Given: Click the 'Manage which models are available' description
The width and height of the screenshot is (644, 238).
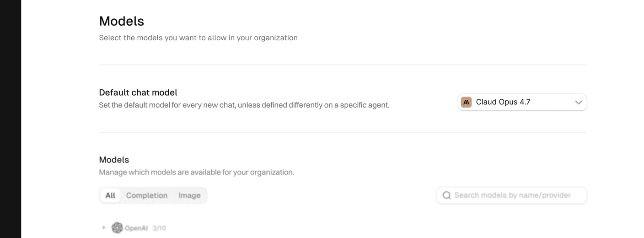Looking at the screenshot, I should pyautogui.click(x=197, y=173).
